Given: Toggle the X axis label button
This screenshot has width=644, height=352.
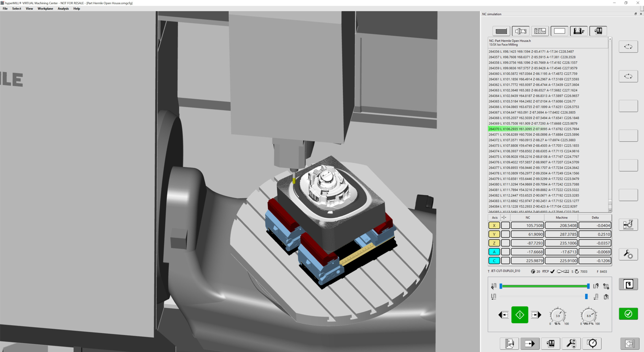Looking at the screenshot, I should point(494,225).
